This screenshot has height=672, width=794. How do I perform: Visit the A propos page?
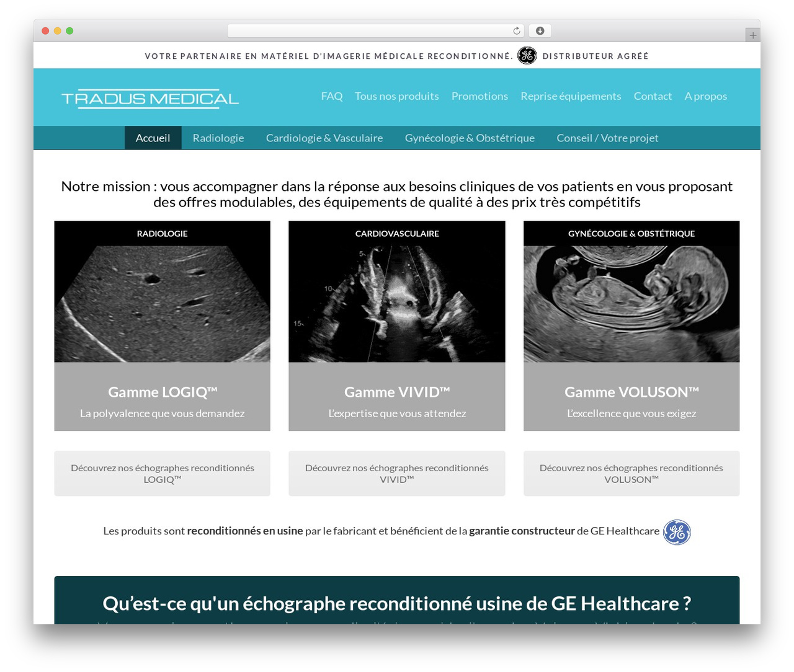click(x=706, y=96)
